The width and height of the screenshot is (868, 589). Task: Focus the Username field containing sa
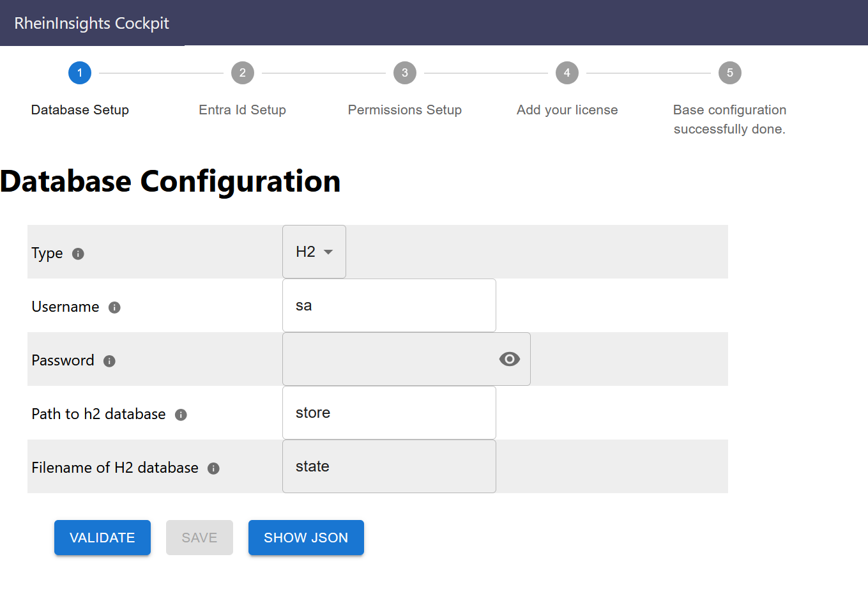(389, 305)
